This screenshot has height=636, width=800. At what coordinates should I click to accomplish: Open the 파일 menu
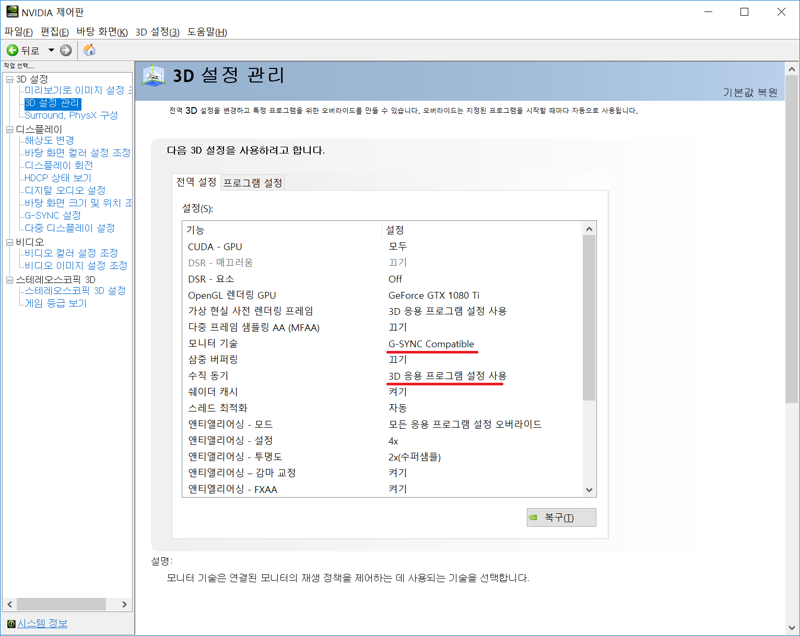(x=18, y=32)
